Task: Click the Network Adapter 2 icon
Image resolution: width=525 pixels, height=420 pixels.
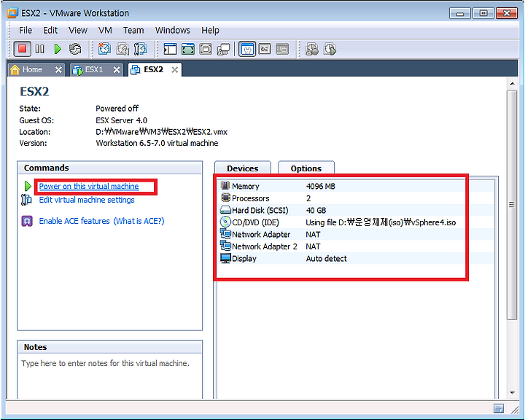Action: [225, 246]
